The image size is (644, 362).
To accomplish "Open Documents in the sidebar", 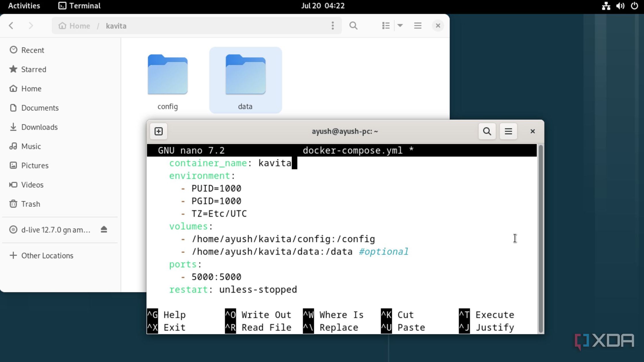I will [x=60, y=108].
